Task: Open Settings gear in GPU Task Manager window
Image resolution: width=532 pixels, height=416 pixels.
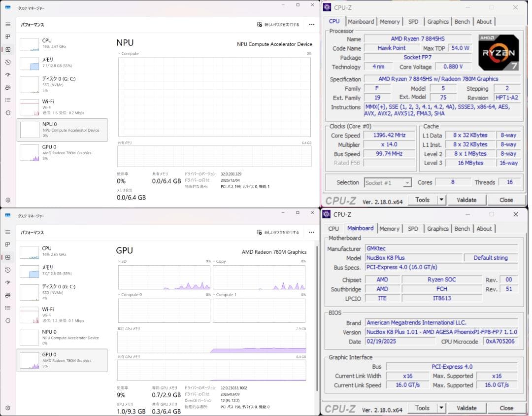Action: (x=8, y=408)
